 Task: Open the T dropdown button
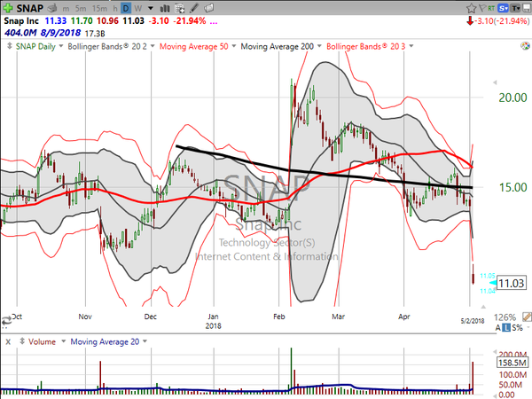coord(516,9)
